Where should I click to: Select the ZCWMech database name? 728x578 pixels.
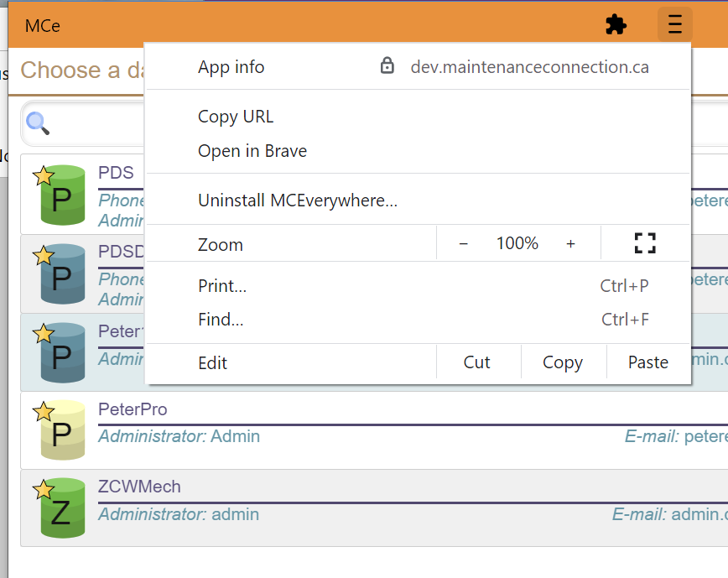coord(139,487)
